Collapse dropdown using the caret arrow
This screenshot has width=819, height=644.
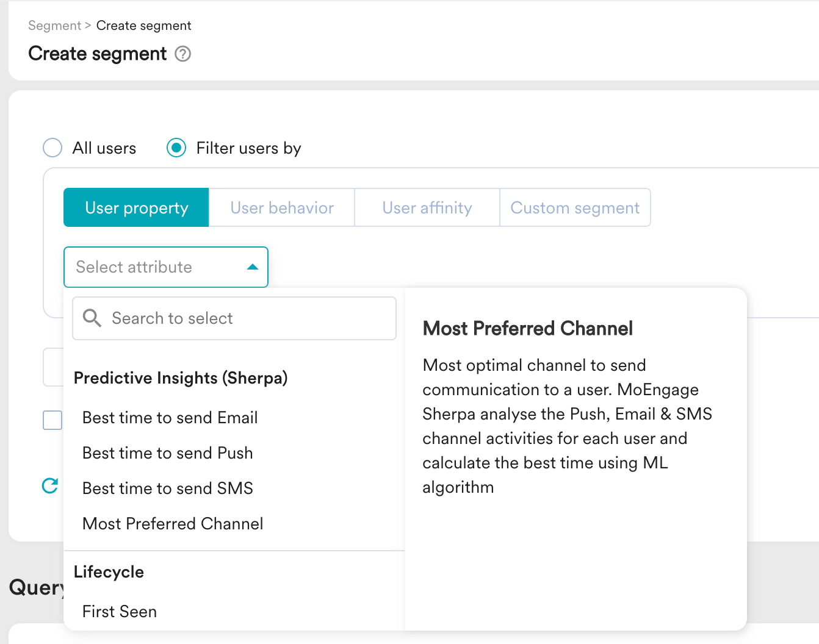pyautogui.click(x=252, y=267)
